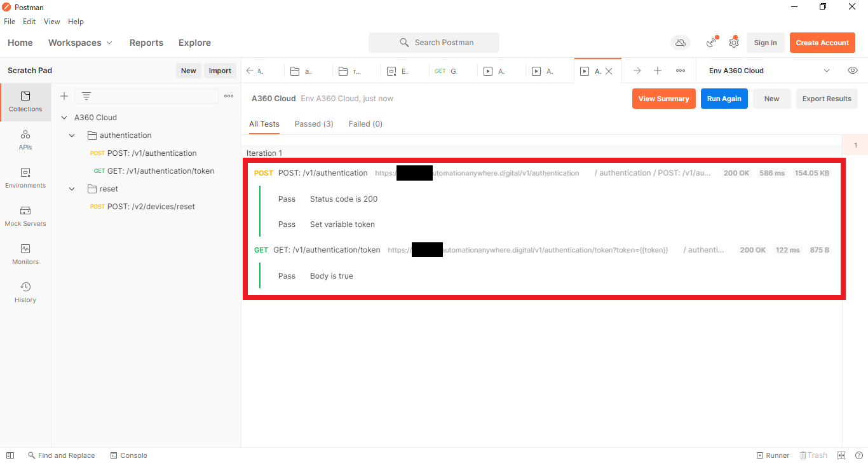Switch to the Passed (3) tab
This screenshot has height=463, width=868.
tap(314, 124)
